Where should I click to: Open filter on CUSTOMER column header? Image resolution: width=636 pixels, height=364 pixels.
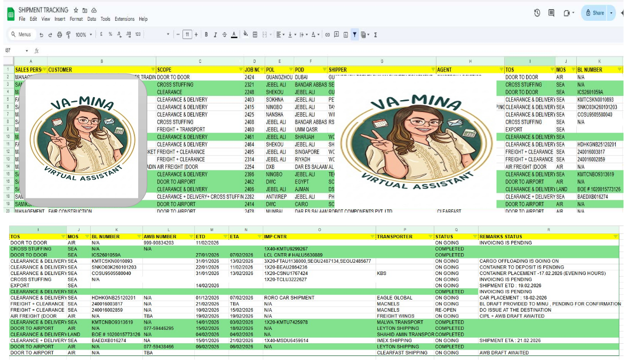(153, 70)
